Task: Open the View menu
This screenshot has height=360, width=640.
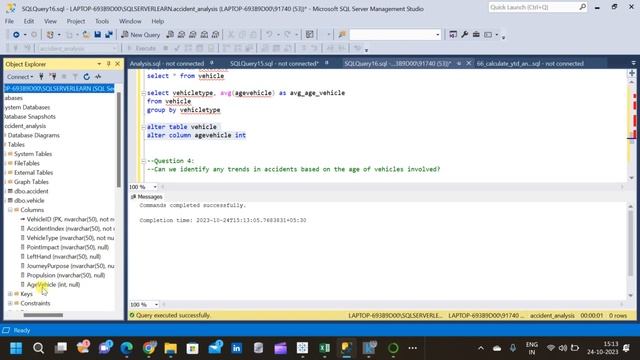Action: 50,21
